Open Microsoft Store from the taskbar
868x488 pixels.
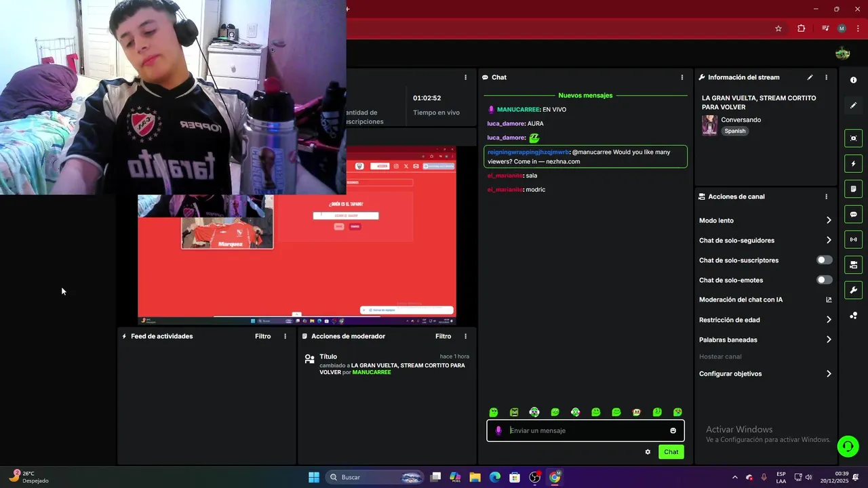click(x=515, y=477)
